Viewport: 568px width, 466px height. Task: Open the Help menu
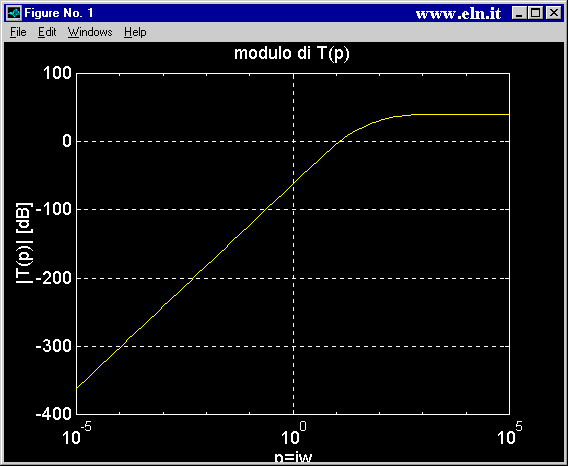pos(135,32)
